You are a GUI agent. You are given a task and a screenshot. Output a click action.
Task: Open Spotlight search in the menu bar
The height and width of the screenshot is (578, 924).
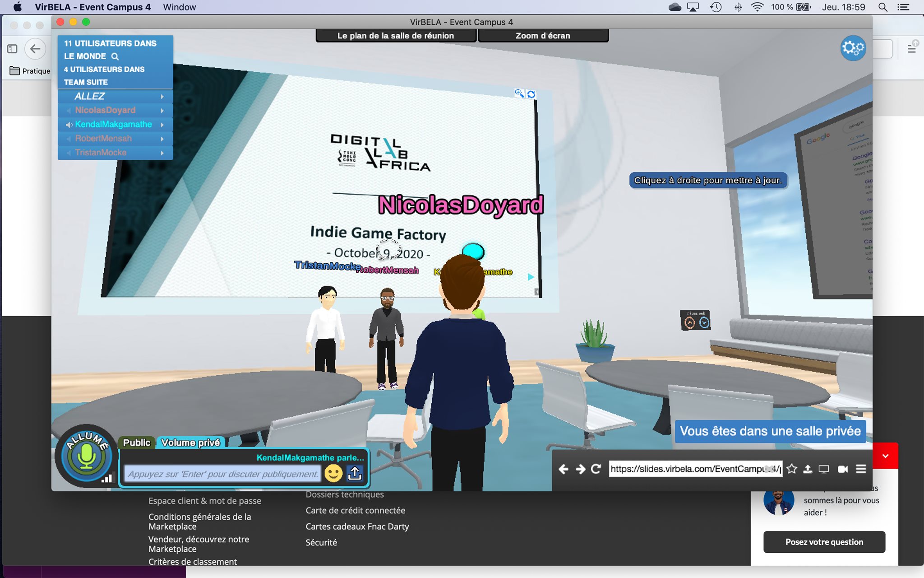coord(883,7)
